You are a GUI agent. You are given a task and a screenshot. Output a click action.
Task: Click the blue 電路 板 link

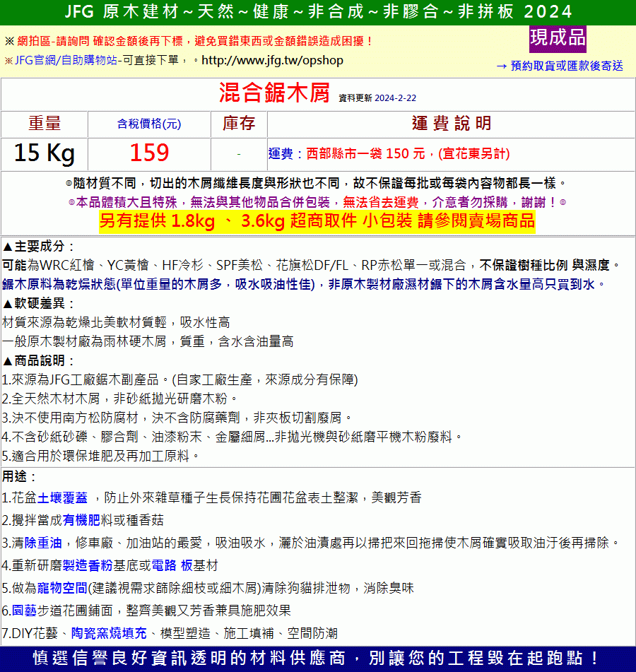[172, 566]
